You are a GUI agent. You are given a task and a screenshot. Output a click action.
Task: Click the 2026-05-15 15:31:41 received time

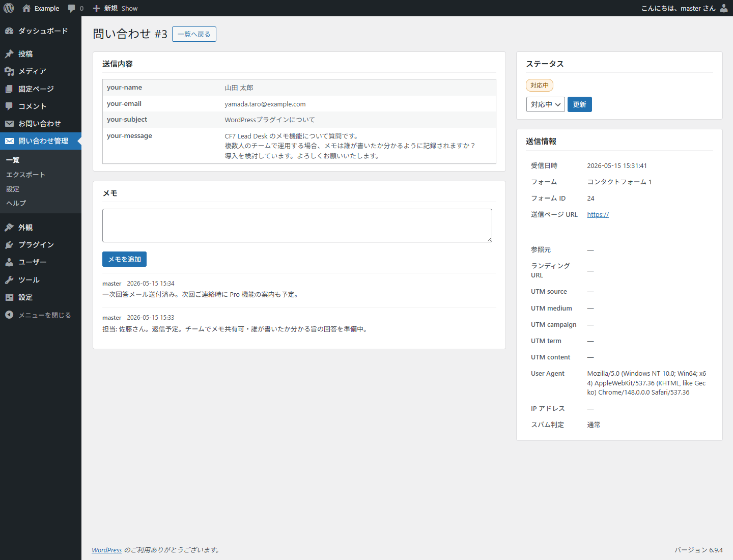pos(617,166)
